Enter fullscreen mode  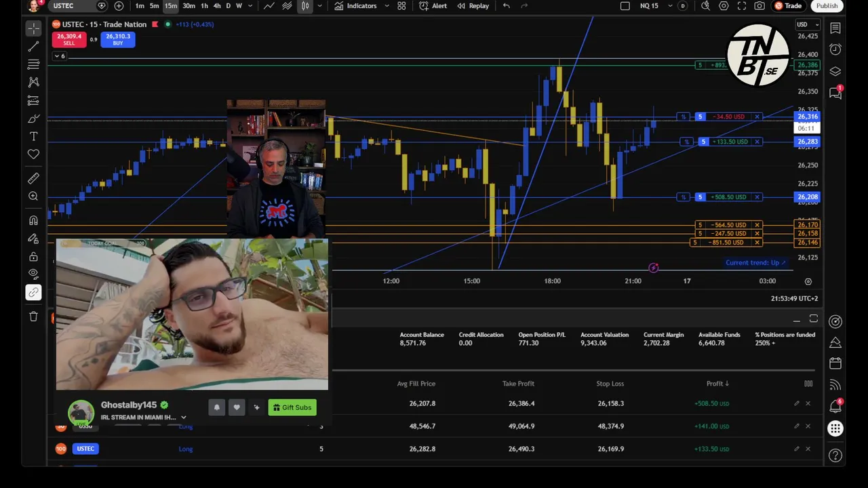[x=742, y=6]
